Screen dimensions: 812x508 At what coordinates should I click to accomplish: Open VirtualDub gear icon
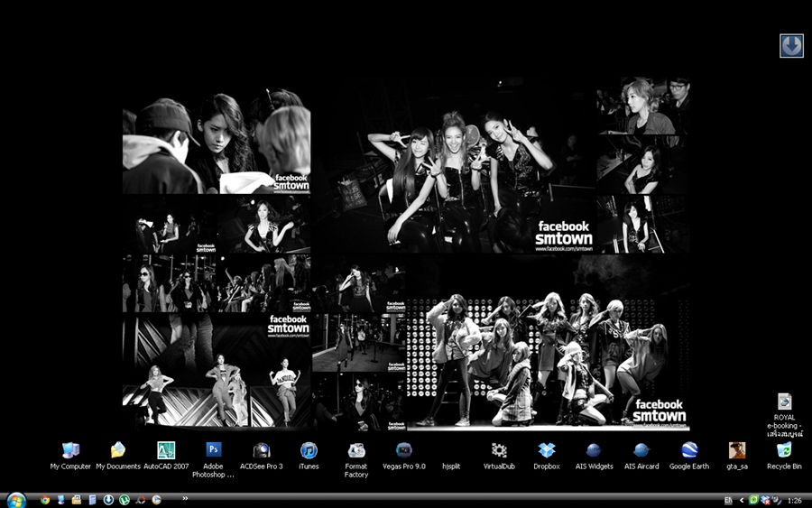coord(499,456)
